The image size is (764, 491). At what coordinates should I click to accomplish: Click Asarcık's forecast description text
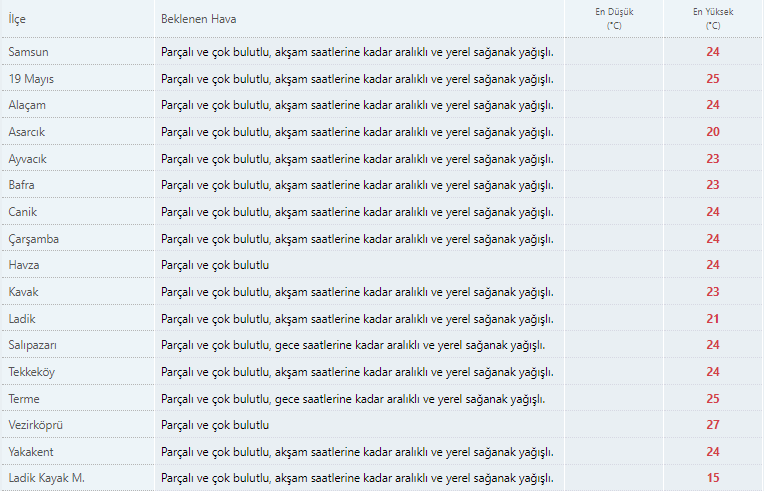(x=358, y=132)
